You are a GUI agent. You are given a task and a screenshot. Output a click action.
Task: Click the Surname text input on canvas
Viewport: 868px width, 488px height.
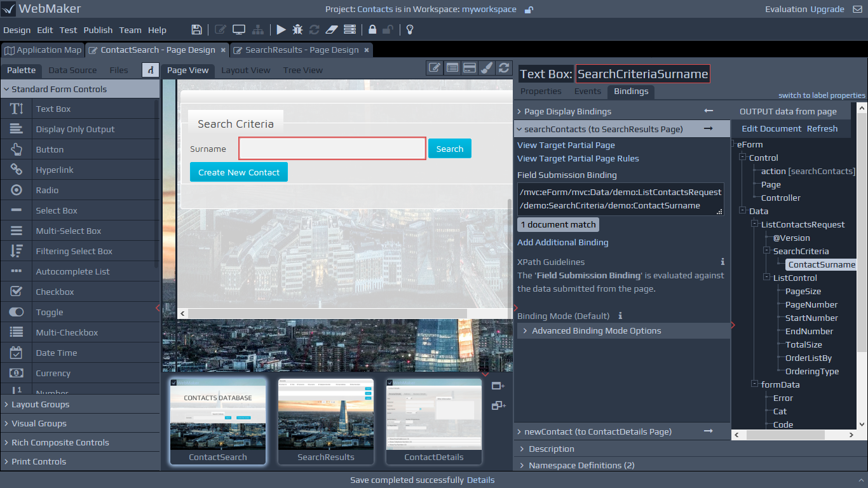332,149
